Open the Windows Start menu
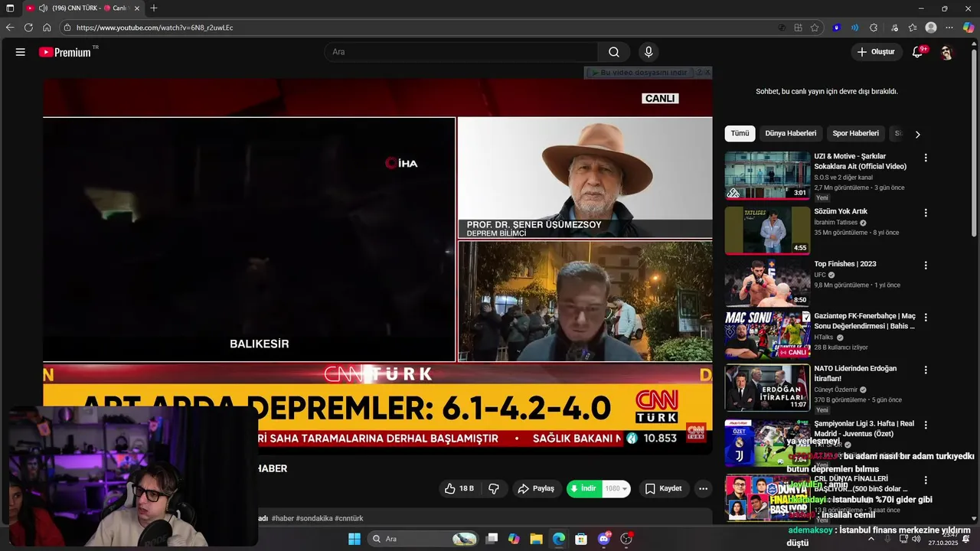The height and width of the screenshot is (551, 980). 354,539
